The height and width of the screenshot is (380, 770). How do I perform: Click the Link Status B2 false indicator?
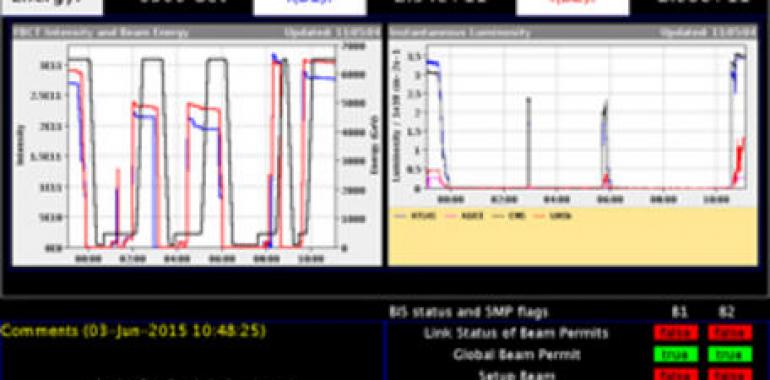click(730, 332)
